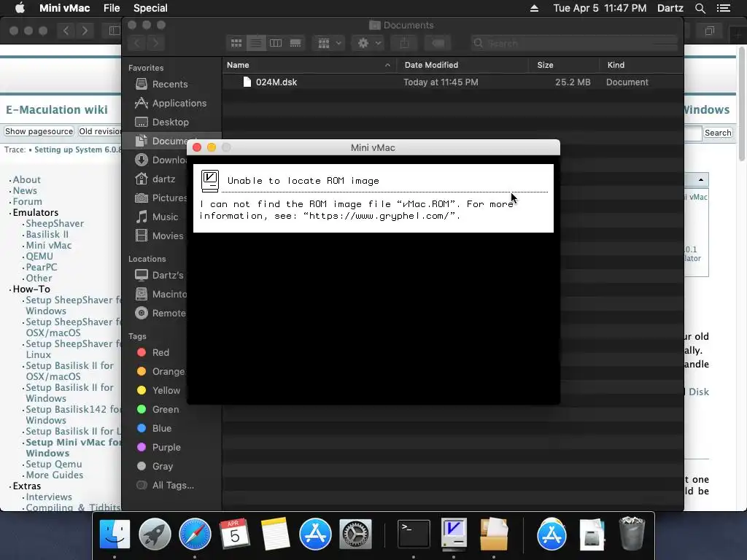Click Show pagesource button on wiki
Viewport: 747px width, 560px height.
[x=39, y=131]
